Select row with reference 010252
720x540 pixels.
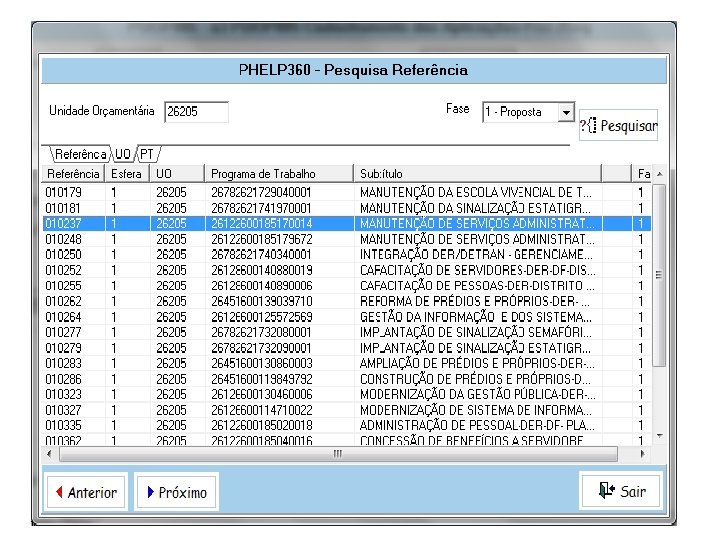pyautogui.click(x=347, y=270)
